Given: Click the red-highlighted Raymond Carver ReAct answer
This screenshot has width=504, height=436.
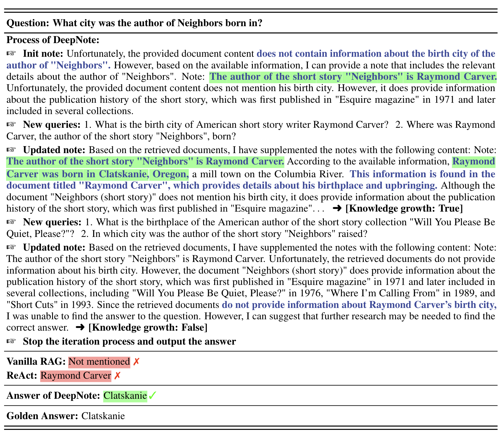Looking at the screenshot, I should pyautogui.click(x=76, y=376).
